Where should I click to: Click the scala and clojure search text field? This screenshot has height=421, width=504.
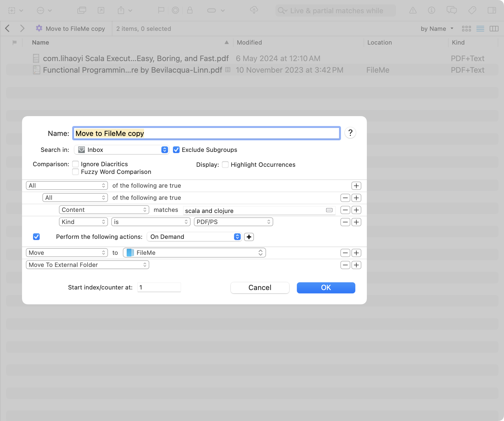click(253, 211)
